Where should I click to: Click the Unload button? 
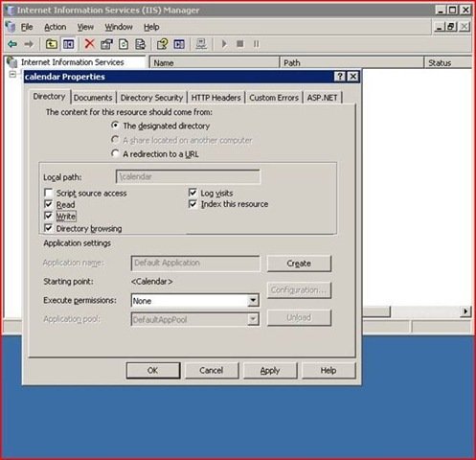pyautogui.click(x=299, y=317)
